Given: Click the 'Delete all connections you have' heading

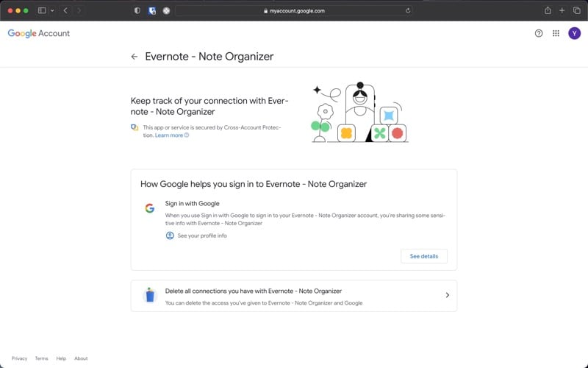Looking at the screenshot, I should [x=253, y=291].
